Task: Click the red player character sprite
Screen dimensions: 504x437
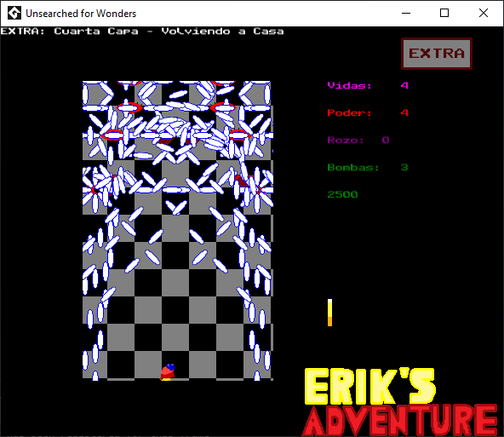Action: (x=168, y=372)
